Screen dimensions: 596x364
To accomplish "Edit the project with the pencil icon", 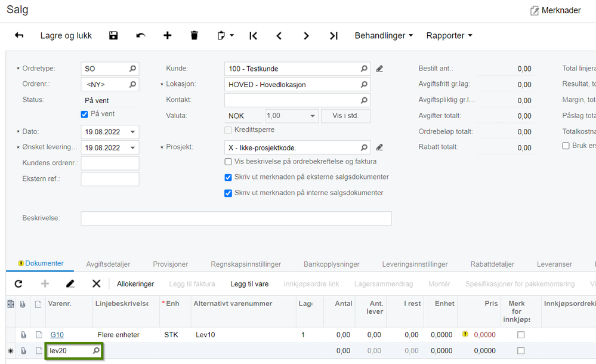I will tap(379, 147).
